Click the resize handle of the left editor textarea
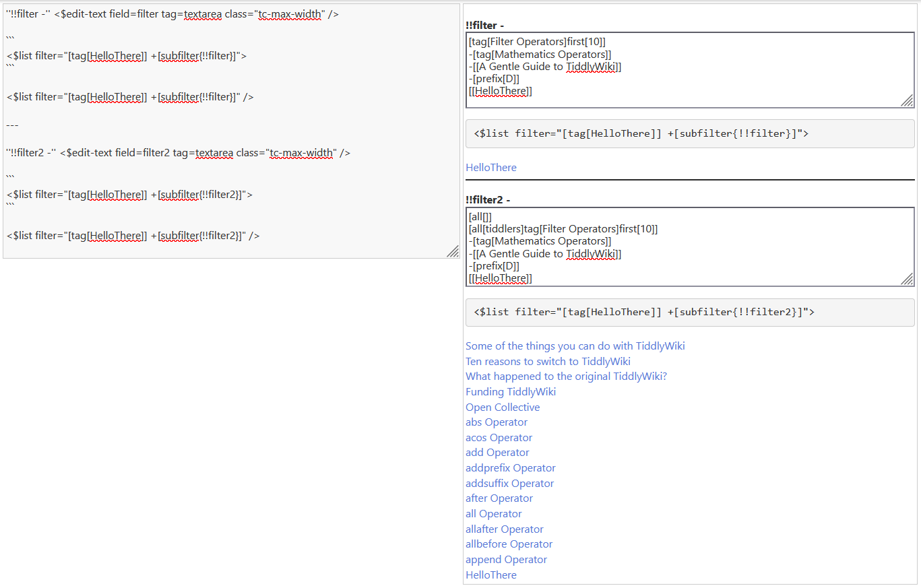The width and height of the screenshot is (921, 588). 453,251
